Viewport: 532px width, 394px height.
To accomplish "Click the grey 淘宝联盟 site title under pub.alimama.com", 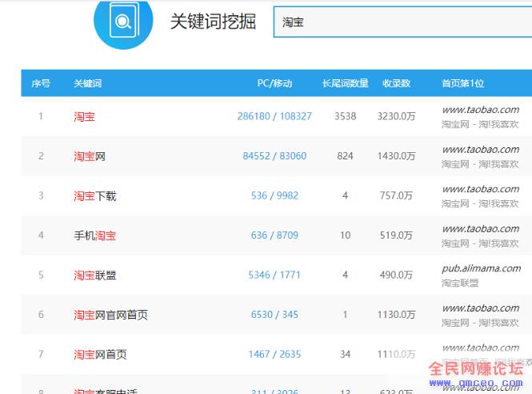I will pyautogui.click(x=460, y=283).
